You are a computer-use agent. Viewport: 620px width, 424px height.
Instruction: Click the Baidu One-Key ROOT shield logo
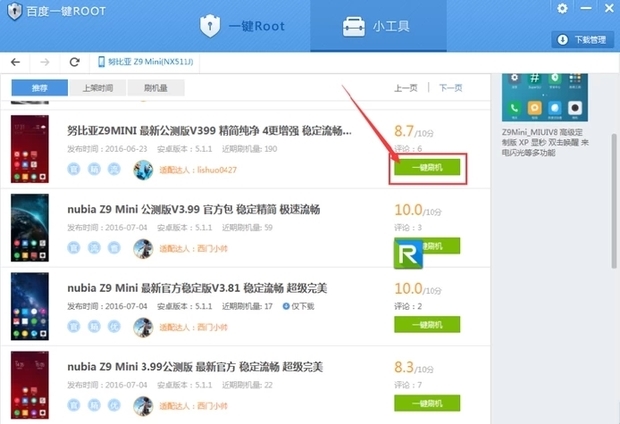14,11
